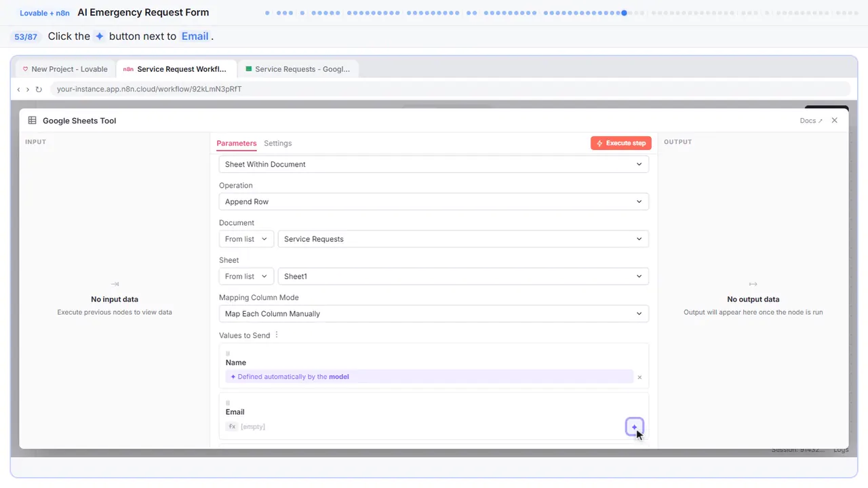868x488 pixels.
Task: Click the sparkle AI button beside Email
Action: pyautogui.click(x=634, y=427)
